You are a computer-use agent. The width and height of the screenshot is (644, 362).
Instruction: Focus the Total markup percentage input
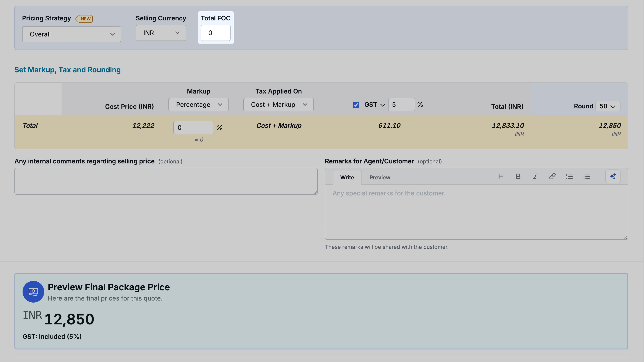pos(194,127)
